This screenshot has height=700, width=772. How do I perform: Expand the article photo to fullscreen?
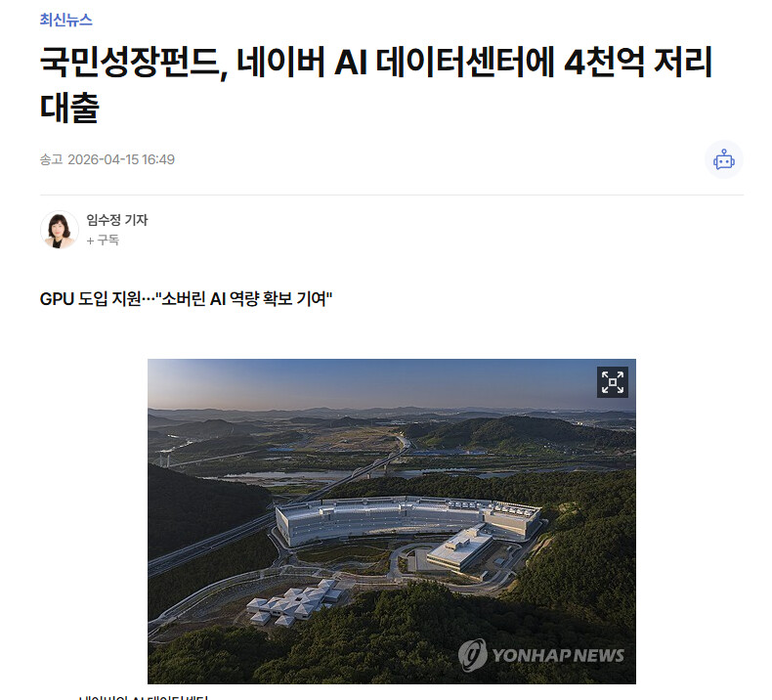[613, 381]
